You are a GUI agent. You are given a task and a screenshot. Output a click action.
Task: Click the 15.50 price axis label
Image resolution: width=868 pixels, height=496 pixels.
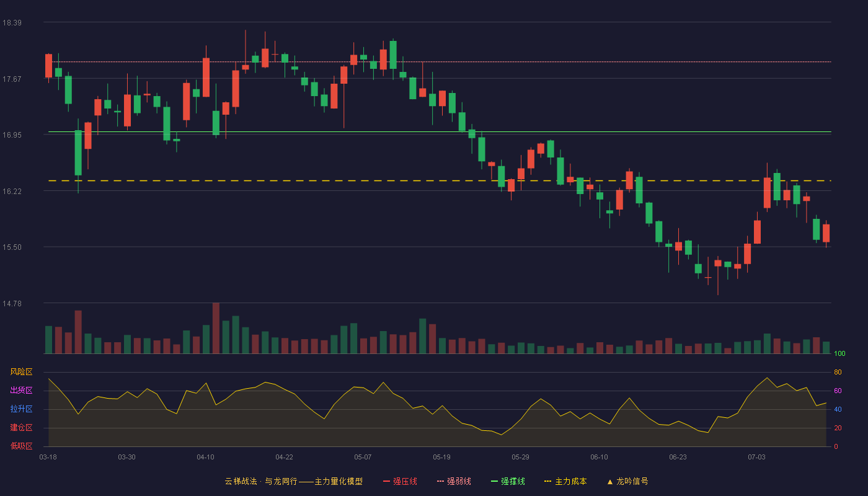[12, 247]
